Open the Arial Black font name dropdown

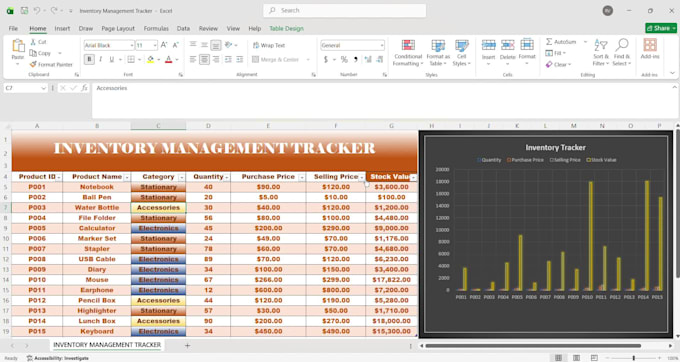pos(131,45)
